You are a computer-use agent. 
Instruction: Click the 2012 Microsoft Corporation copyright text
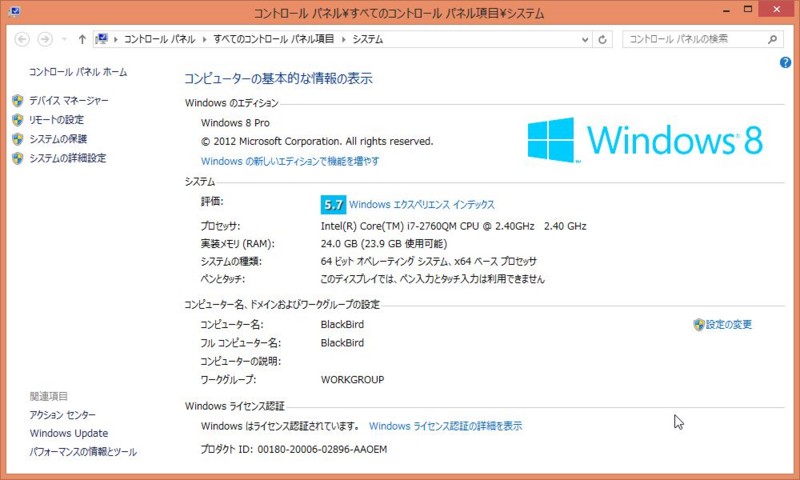(x=317, y=141)
